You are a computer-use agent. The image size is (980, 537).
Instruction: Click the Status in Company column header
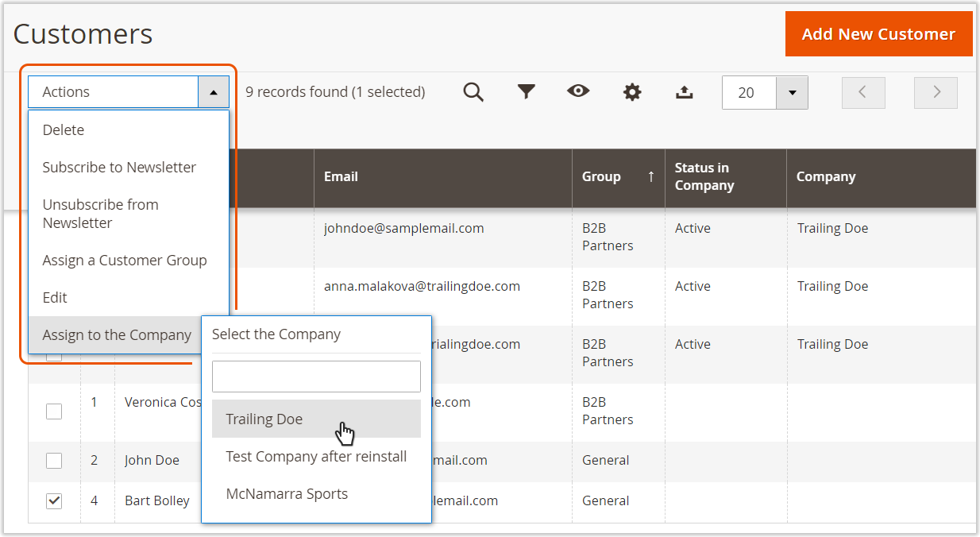726,177
